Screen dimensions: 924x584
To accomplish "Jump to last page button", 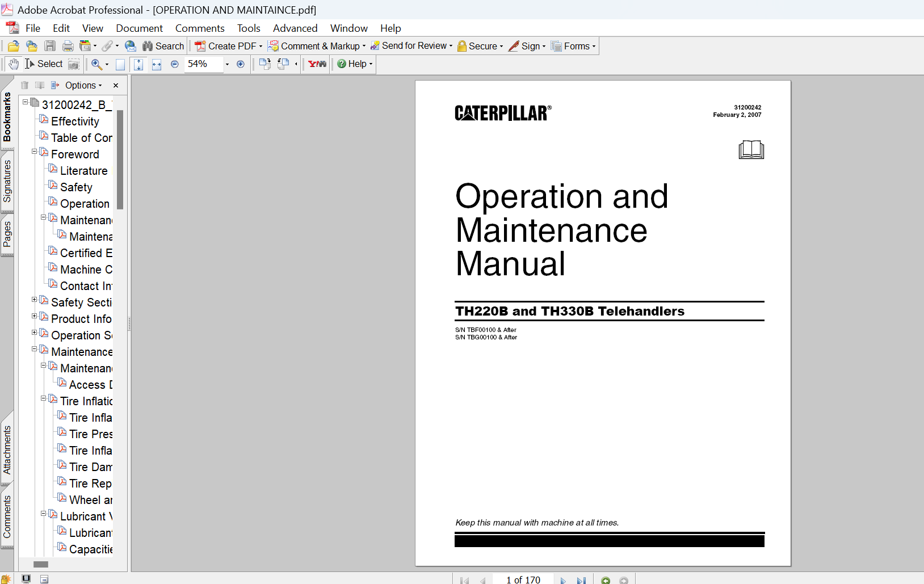I will pos(581,581).
